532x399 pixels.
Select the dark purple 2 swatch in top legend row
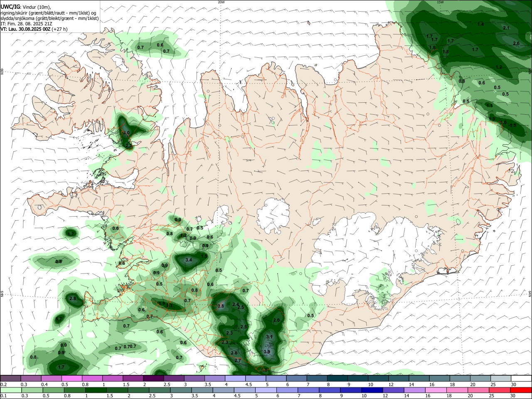(x=153, y=378)
